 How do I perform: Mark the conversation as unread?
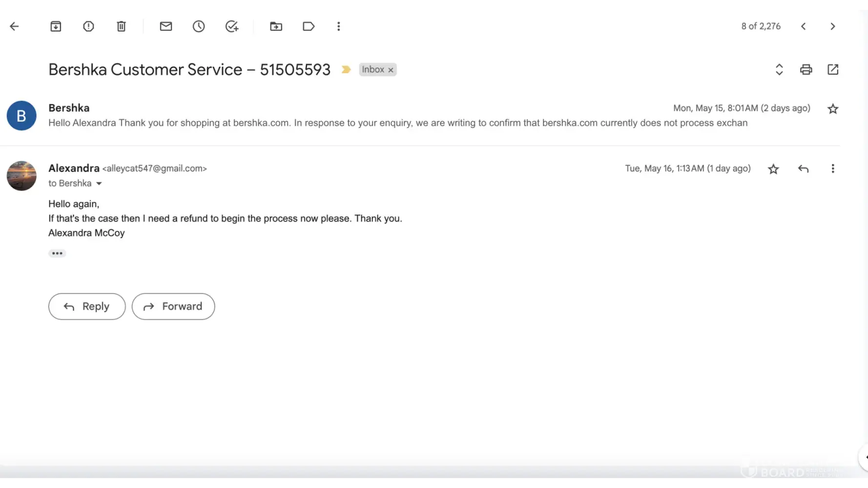166,26
